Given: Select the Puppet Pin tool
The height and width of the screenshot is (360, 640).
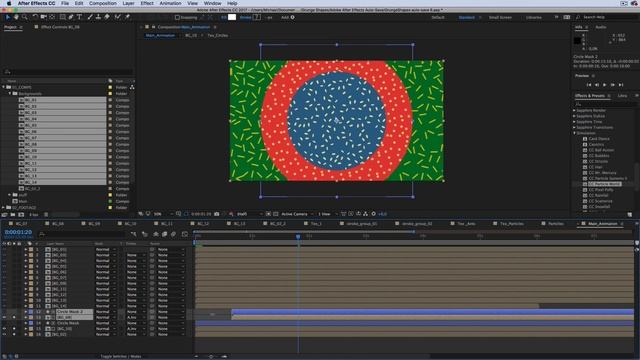Looking at the screenshot, I should 127,17.
